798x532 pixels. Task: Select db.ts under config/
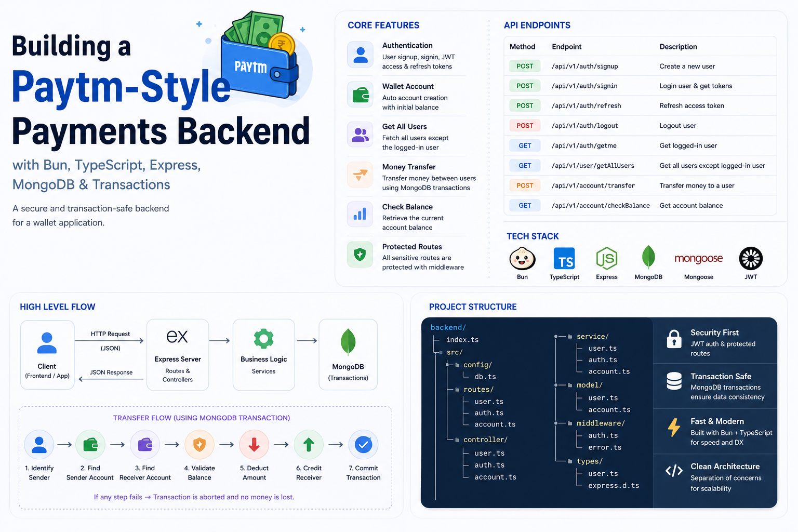click(485, 377)
